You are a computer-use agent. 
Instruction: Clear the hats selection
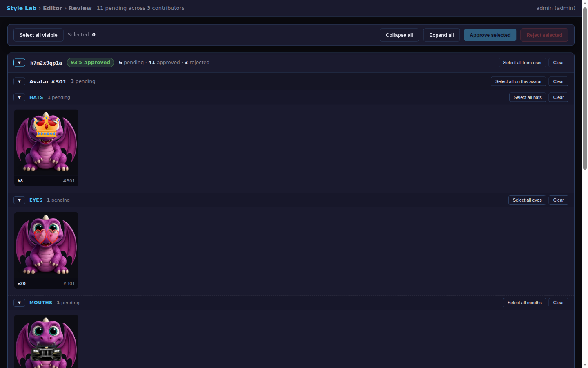pyautogui.click(x=558, y=97)
